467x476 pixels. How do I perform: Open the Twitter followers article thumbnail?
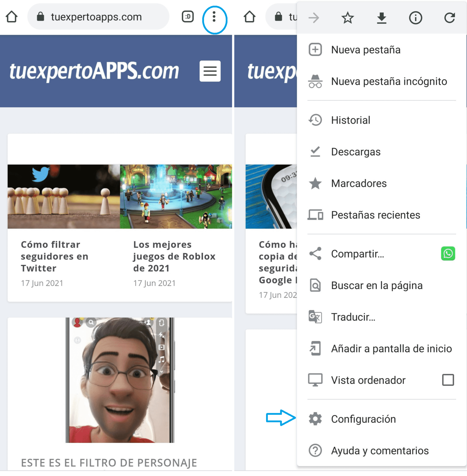tap(64, 196)
